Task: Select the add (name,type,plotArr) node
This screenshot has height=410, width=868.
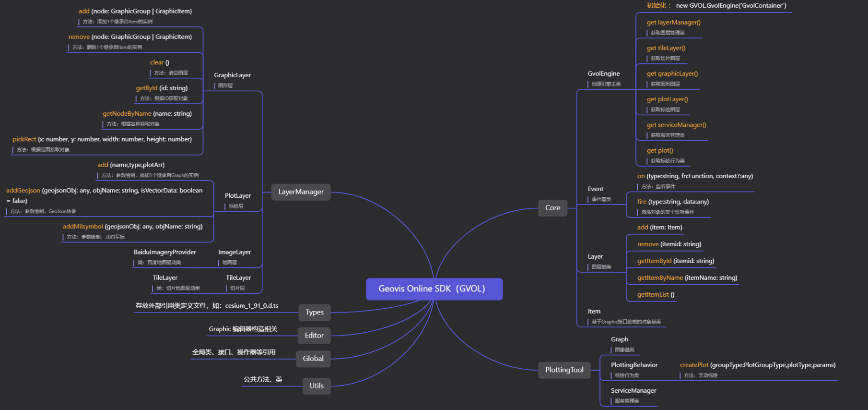Action: (148, 169)
